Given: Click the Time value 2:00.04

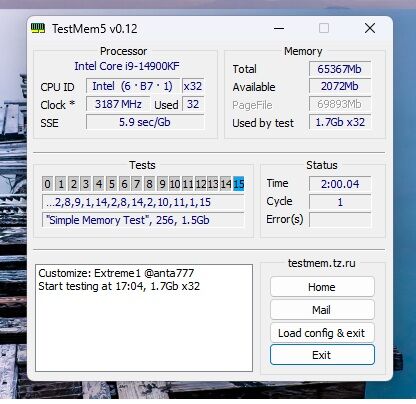Looking at the screenshot, I should point(340,184).
